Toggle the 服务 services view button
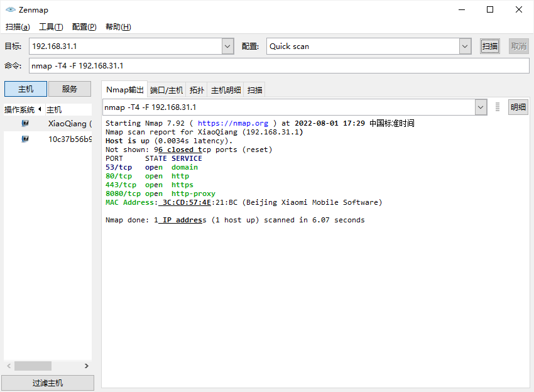The image size is (534, 392). pyautogui.click(x=70, y=89)
